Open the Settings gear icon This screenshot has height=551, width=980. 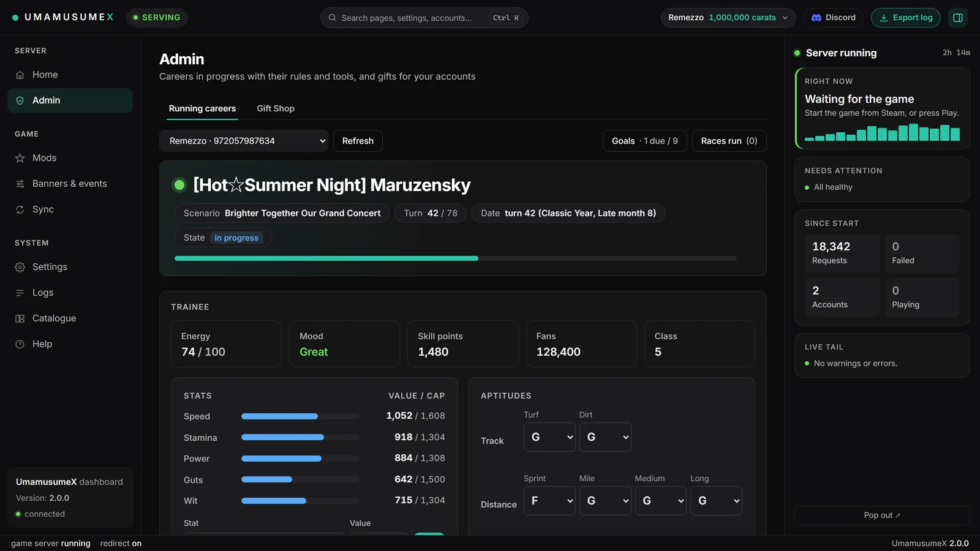point(20,267)
